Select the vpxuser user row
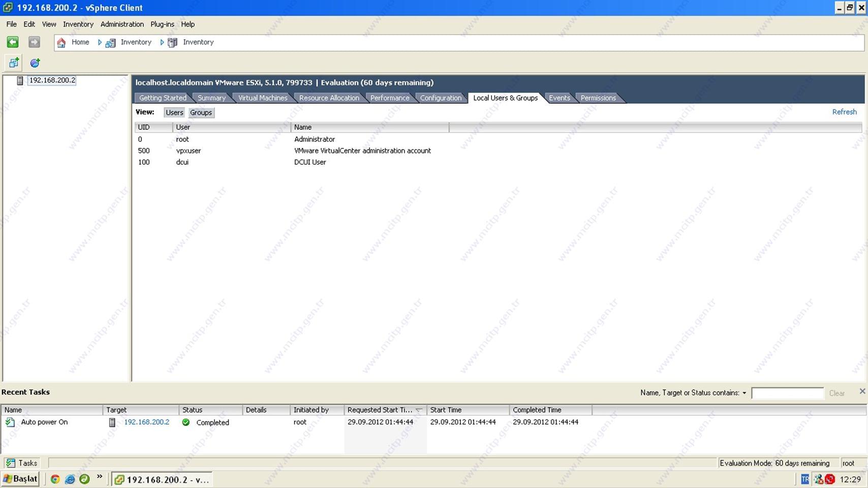 (498, 151)
